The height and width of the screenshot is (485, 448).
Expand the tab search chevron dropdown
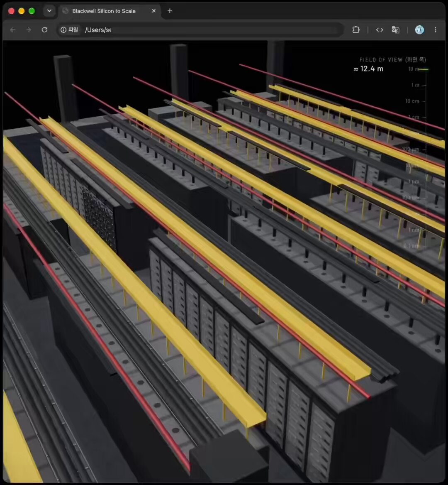(x=49, y=11)
